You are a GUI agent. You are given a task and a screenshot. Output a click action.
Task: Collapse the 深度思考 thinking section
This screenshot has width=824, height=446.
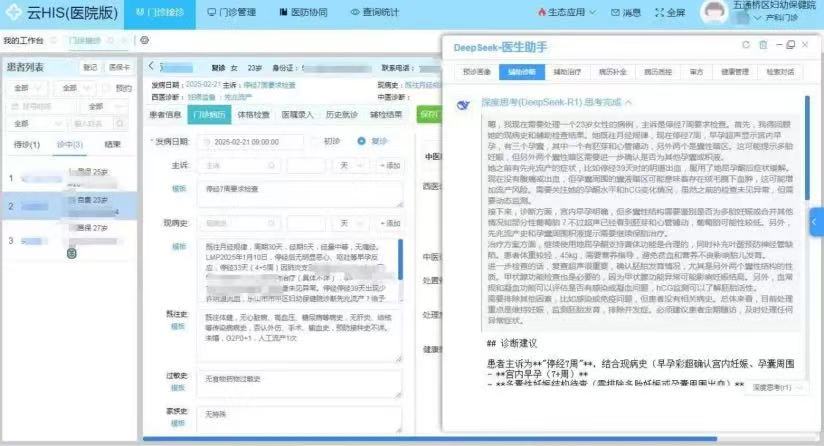[x=629, y=102]
